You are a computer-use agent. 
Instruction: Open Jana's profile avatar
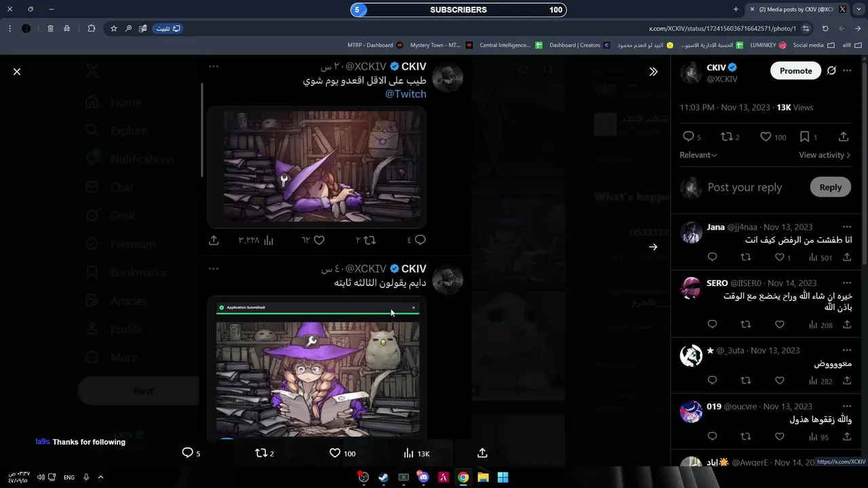pyautogui.click(x=691, y=232)
